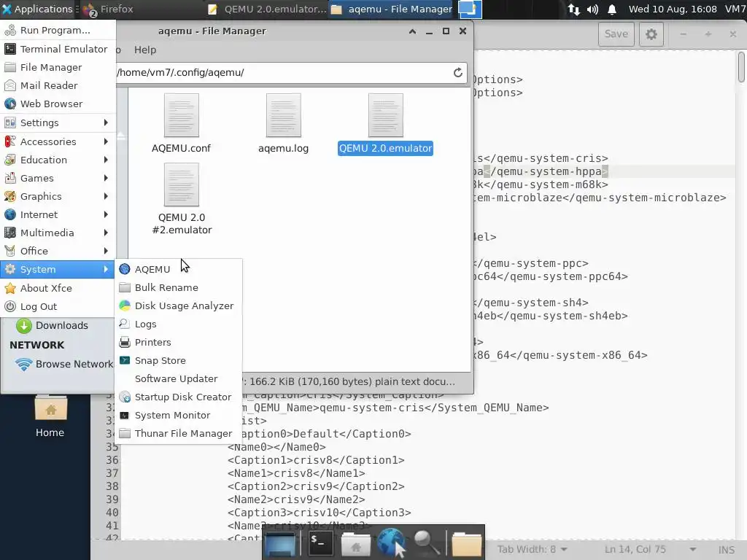Select the QEMU 2.0.emulator file
The image size is (747, 560).
tap(385, 123)
